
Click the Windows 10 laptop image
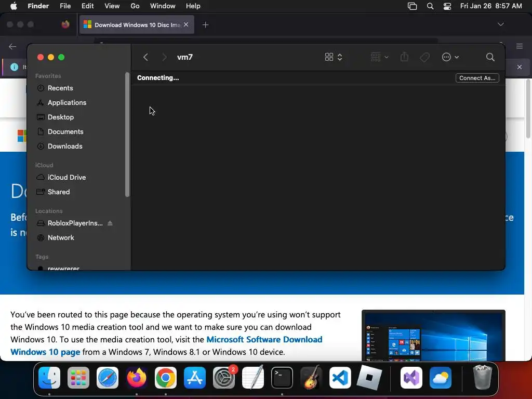pos(433,335)
